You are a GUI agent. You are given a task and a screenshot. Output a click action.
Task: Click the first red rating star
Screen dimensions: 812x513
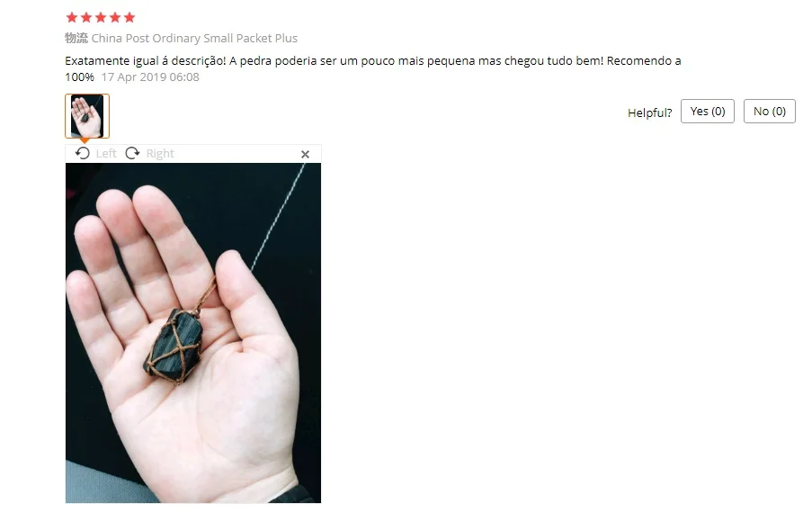pyautogui.click(x=72, y=18)
